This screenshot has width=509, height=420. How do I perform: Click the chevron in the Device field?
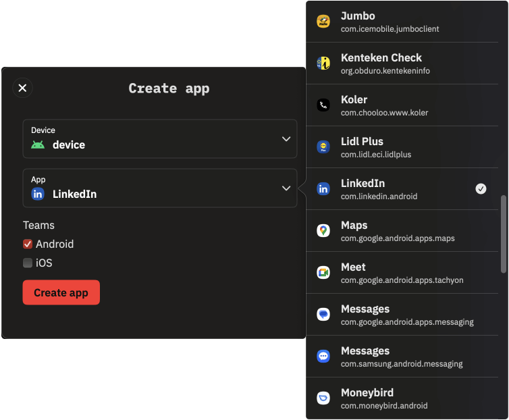click(x=286, y=139)
